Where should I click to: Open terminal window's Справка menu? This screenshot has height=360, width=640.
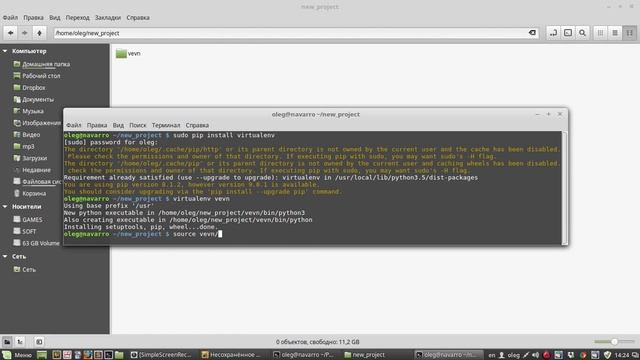[x=197, y=125]
